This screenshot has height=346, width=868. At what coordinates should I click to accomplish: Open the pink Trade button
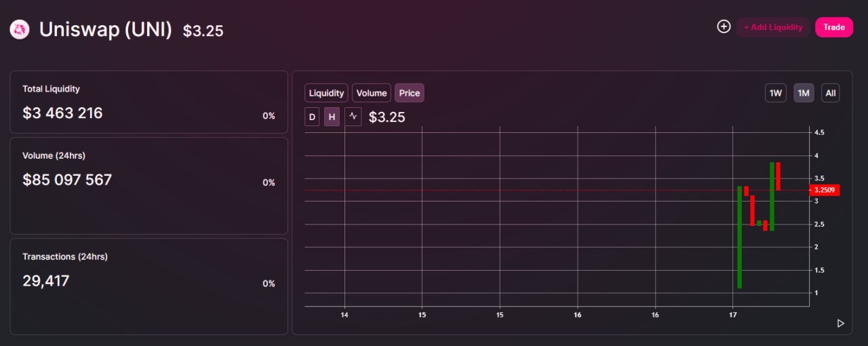(x=834, y=27)
